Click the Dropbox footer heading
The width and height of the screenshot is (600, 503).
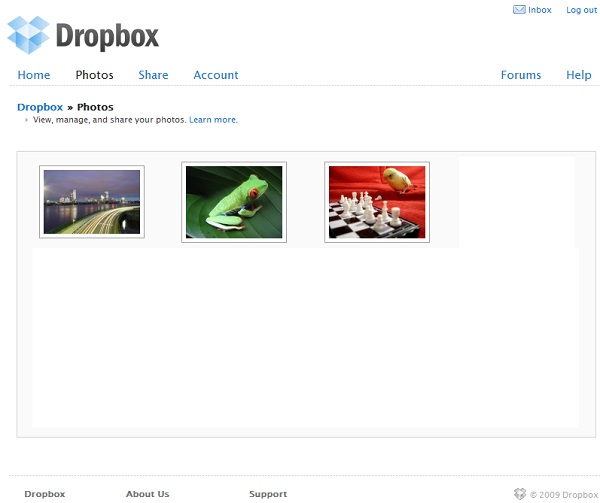(45, 494)
